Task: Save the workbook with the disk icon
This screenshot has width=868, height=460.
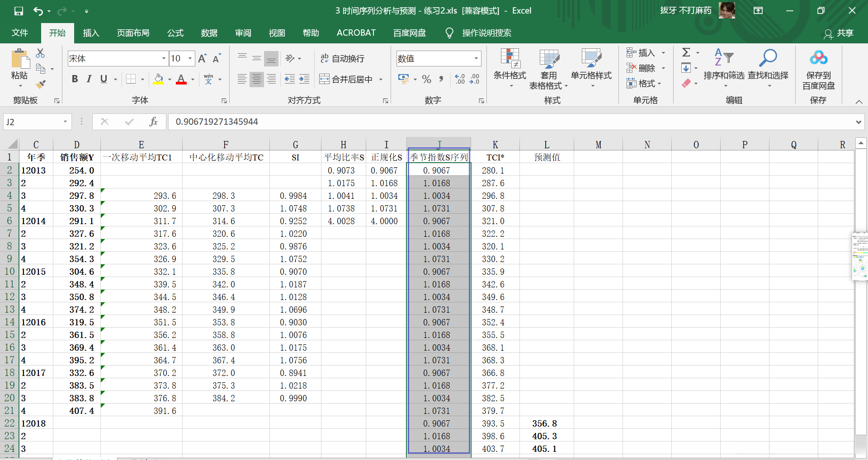Action: pos(19,11)
